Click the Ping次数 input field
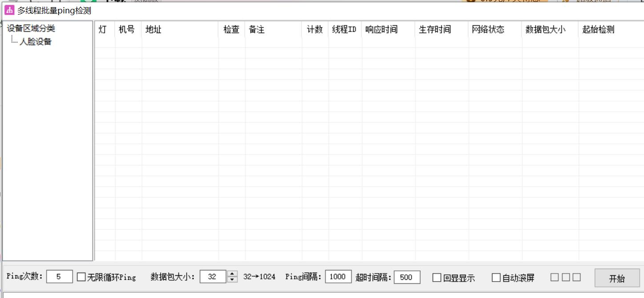644x298 pixels. click(x=59, y=277)
